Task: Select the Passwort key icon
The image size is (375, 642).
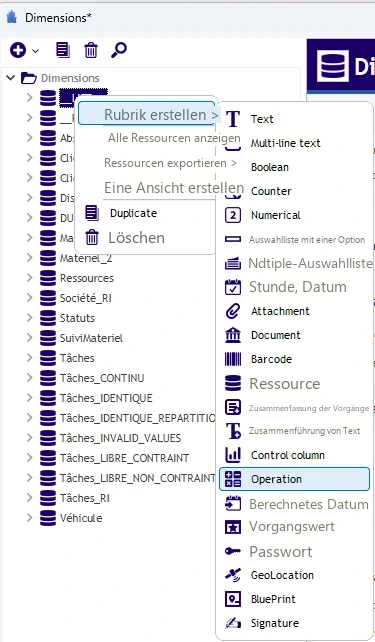Action: click(233, 552)
